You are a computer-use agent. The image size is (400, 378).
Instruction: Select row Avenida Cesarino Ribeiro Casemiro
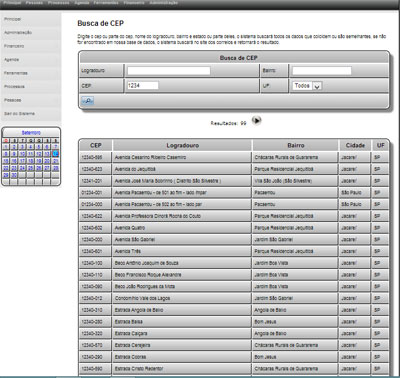(234, 157)
